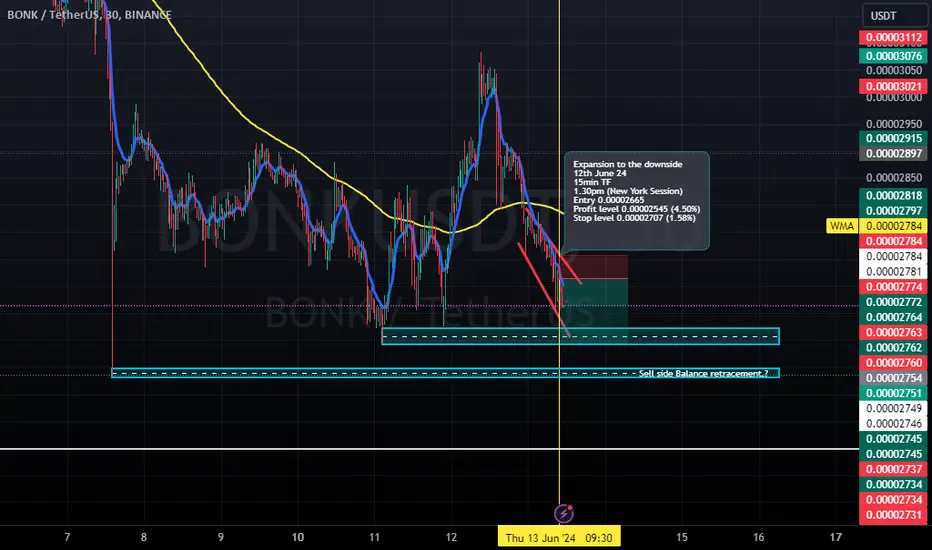The image size is (932, 550).
Task: Open the USDT currency selector
Action: click(x=895, y=15)
